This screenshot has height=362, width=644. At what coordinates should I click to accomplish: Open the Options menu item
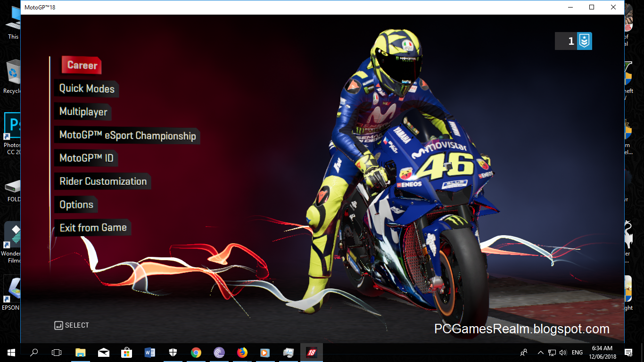(76, 205)
